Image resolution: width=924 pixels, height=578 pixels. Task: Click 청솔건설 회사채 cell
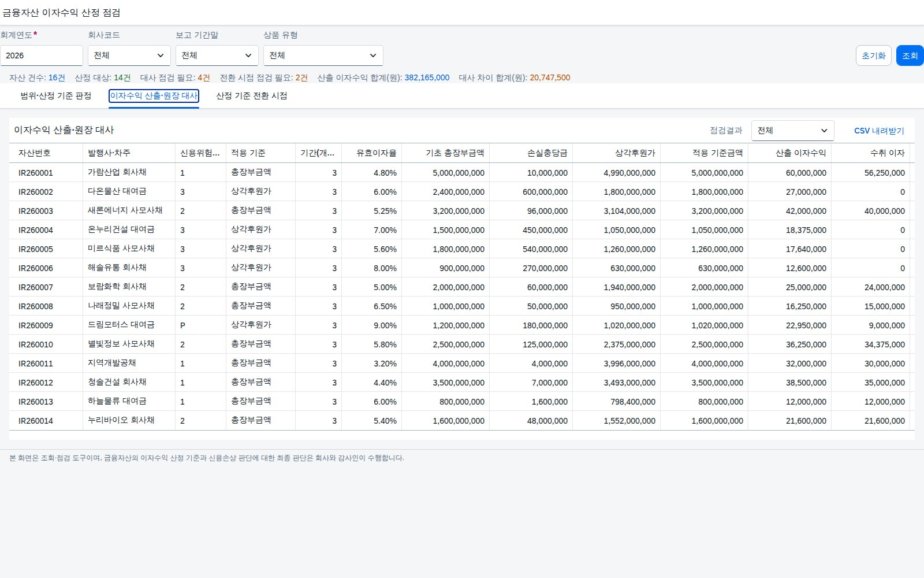129,383
